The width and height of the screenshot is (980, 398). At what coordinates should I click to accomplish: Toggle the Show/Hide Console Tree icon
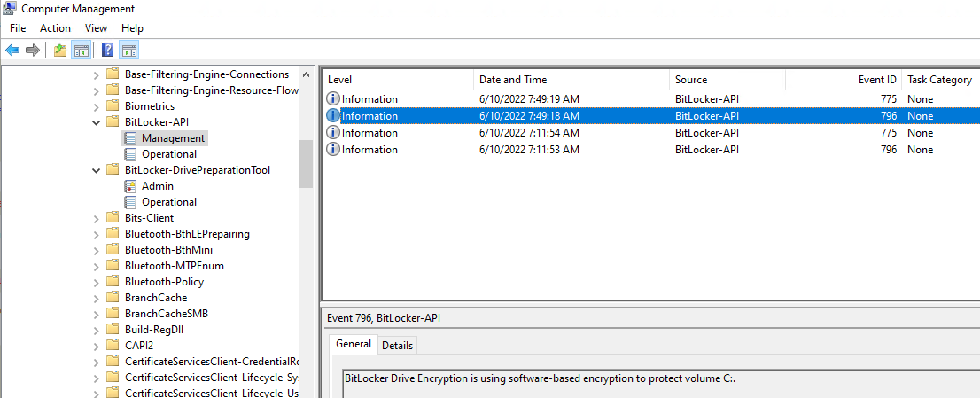coord(82,50)
